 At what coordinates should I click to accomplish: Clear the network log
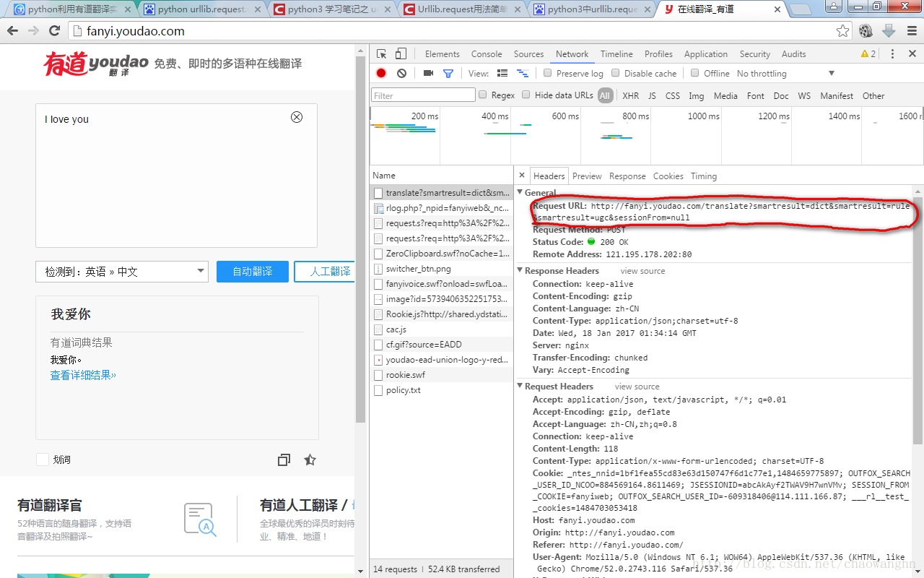[x=401, y=73]
